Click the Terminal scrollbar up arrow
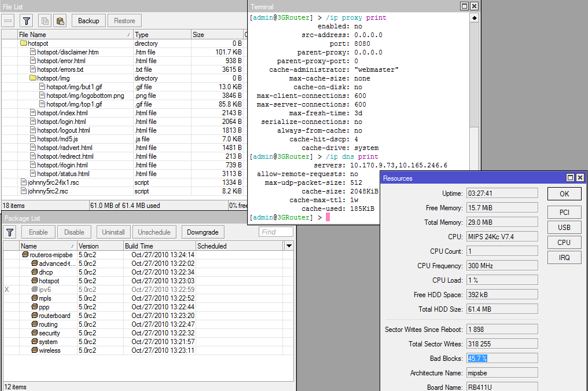The width and height of the screenshot is (588, 391). (475, 18)
